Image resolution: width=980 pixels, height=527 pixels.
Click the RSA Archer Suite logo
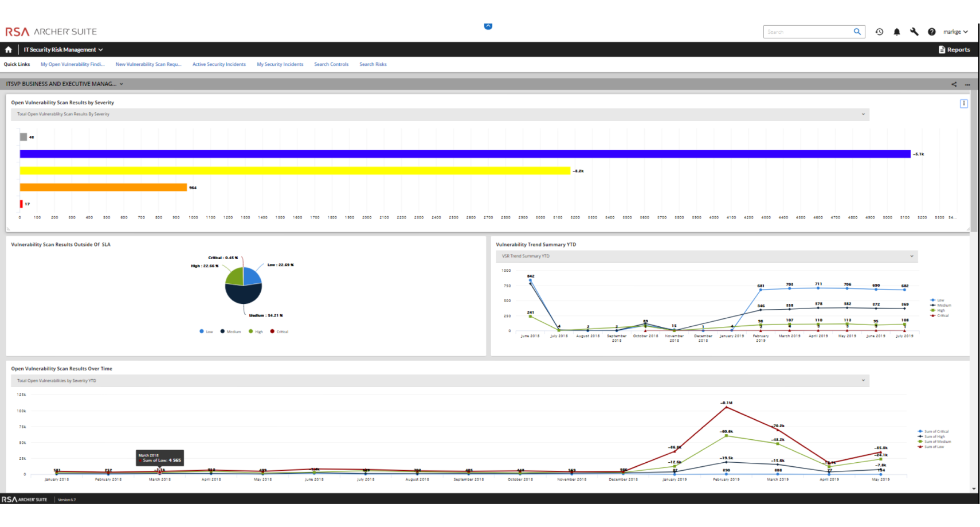(x=51, y=32)
